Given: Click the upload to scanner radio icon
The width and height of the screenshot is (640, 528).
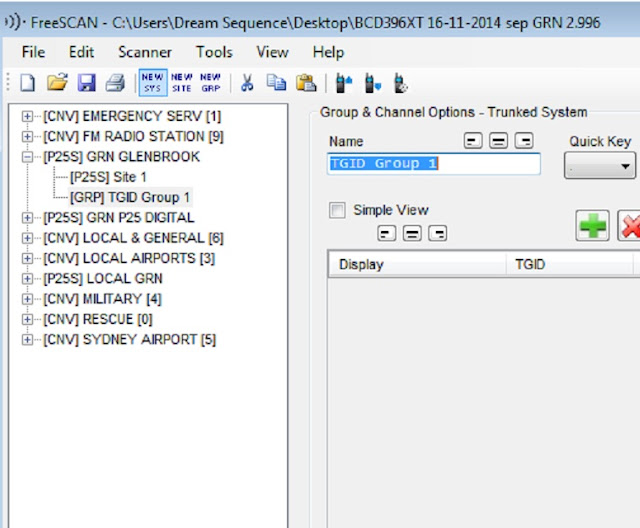Looking at the screenshot, I should click(x=343, y=83).
